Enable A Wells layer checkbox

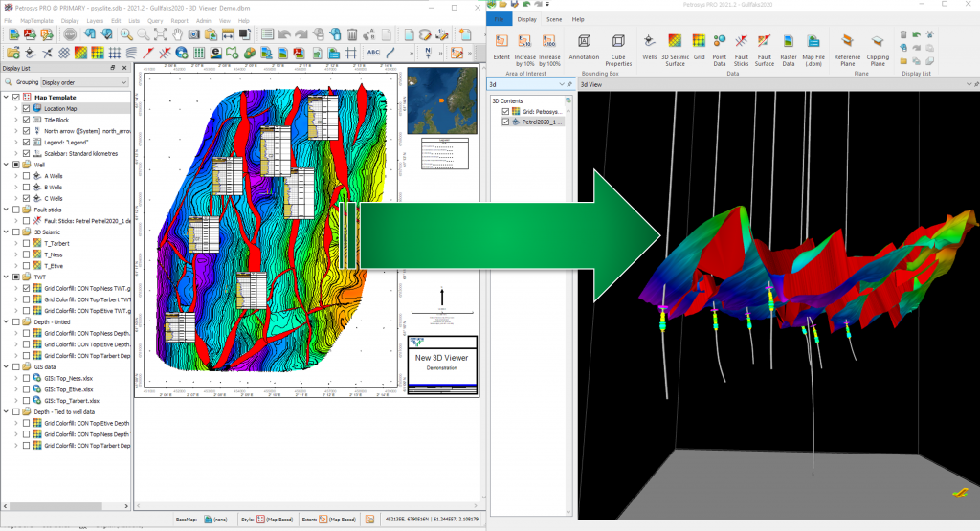point(26,175)
